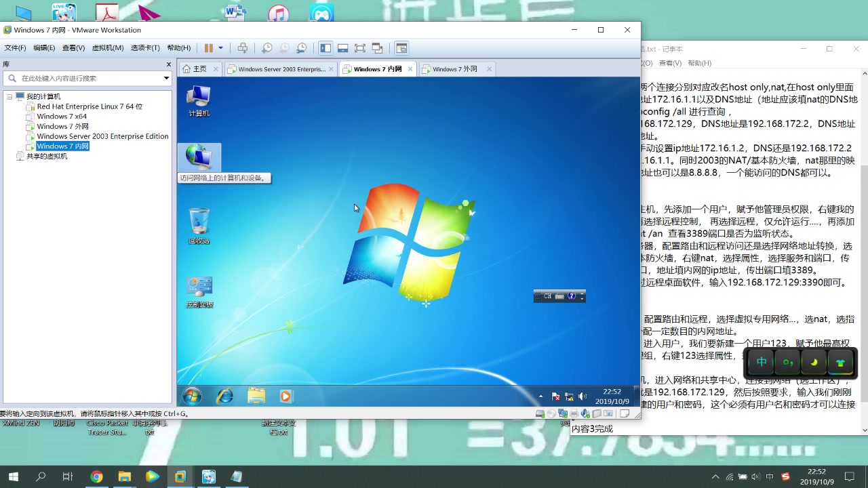Open the Windows 10 notification center icon
The image size is (868, 488).
[850, 477]
